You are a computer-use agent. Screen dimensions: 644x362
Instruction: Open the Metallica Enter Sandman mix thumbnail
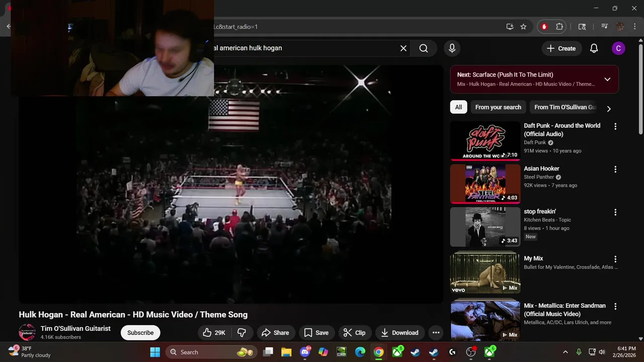[485, 320]
